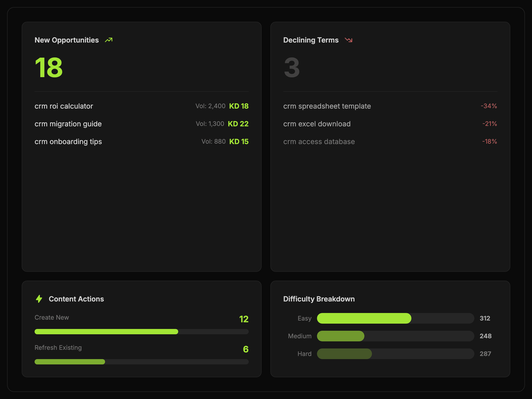Image resolution: width=532 pixels, height=399 pixels.
Task: Click the large 18 opportunities count
Action: tap(49, 68)
